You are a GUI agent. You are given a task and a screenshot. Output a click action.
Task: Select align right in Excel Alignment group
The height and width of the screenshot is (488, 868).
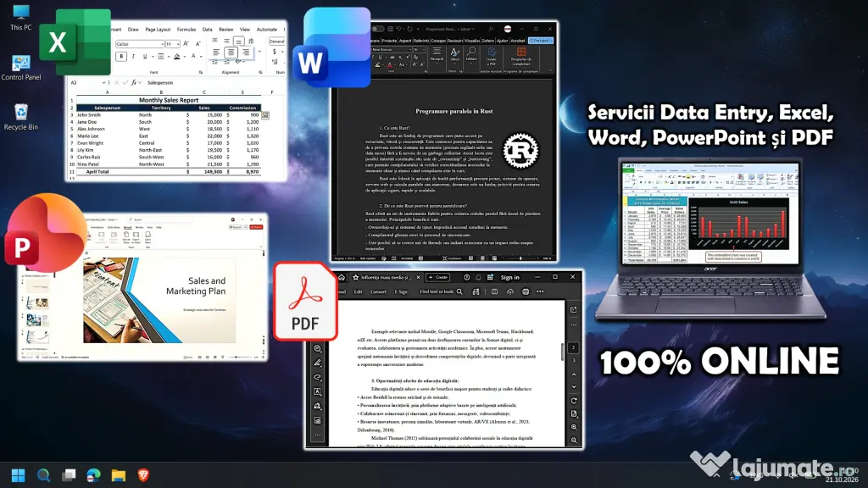[246, 53]
